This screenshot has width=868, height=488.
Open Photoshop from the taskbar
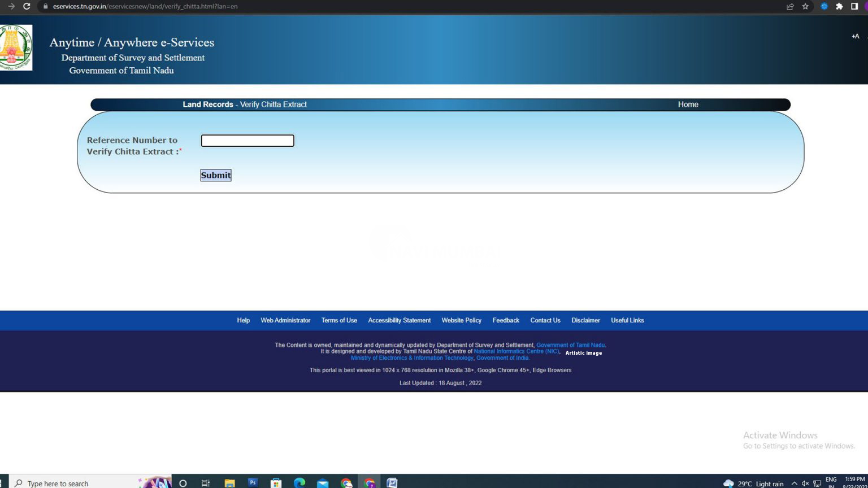pos(252,483)
